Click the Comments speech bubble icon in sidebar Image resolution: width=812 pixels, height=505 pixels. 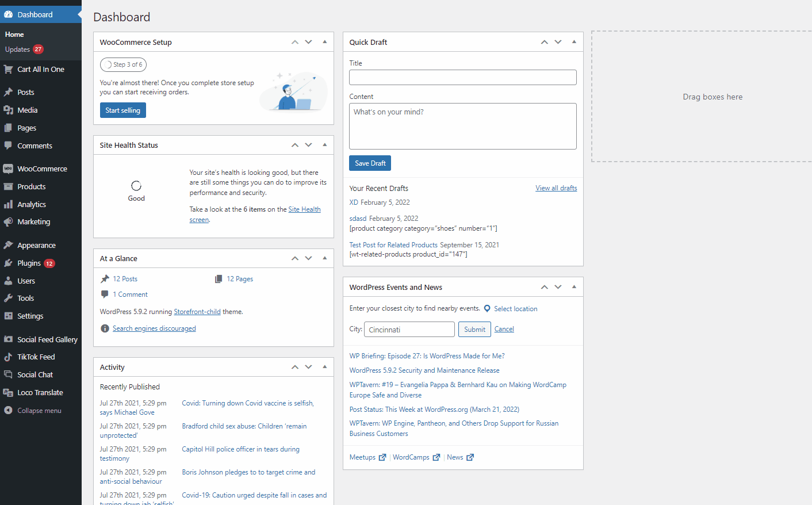8,146
